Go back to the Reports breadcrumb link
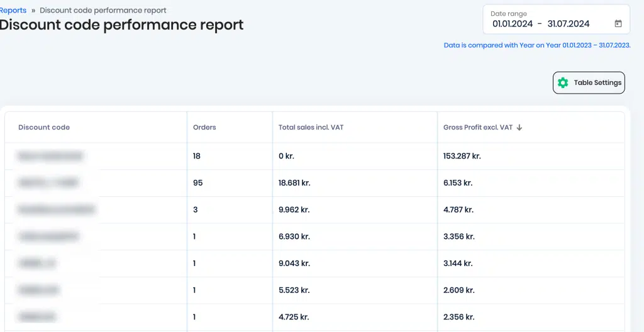This screenshot has height=332, width=644. click(13, 10)
